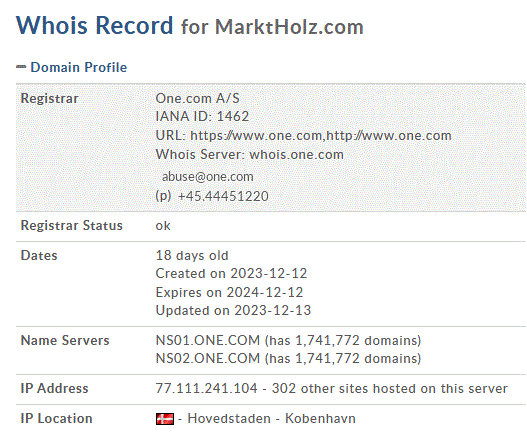This screenshot has width=527, height=432.
Task: Click the abuse@one.com email address
Action: pos(208,177)
